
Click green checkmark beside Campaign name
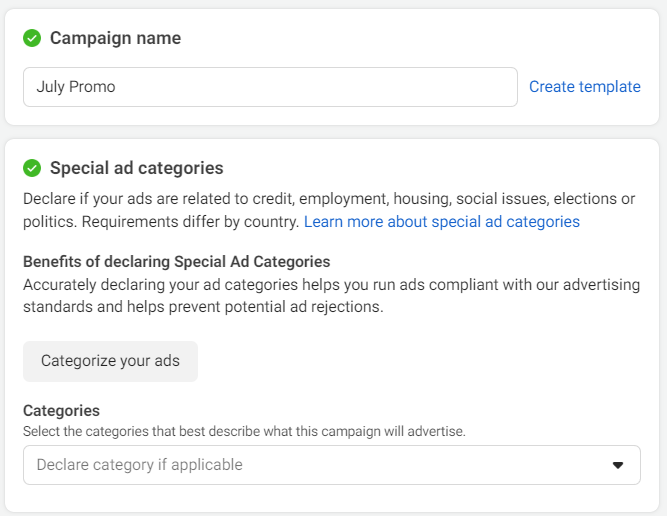[x=32, y=38]
